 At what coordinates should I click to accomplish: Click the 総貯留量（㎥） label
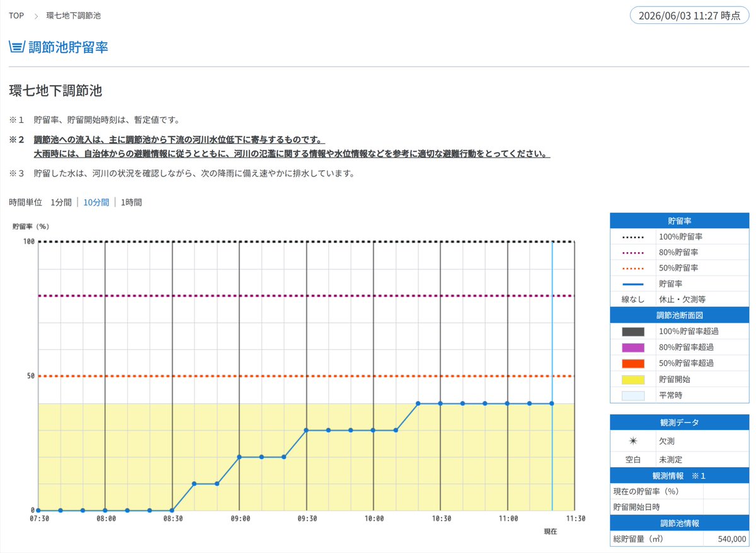[638, 539]
